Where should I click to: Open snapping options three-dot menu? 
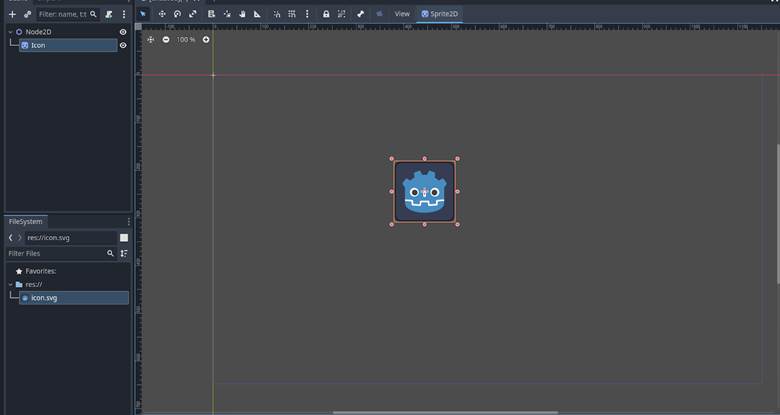pyautogui.click(x=307, y=14)
